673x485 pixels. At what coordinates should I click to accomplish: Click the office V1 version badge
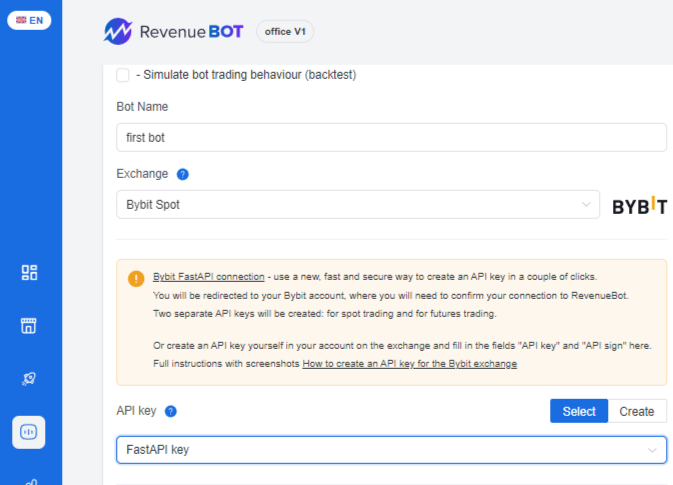point(285,32)
